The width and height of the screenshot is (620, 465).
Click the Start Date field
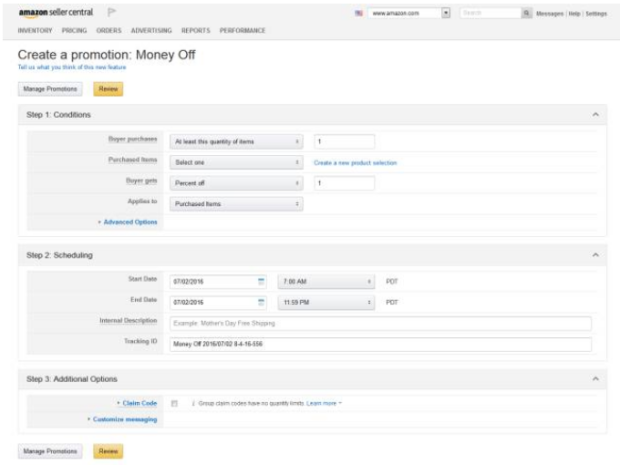click(x=218, y=282)
